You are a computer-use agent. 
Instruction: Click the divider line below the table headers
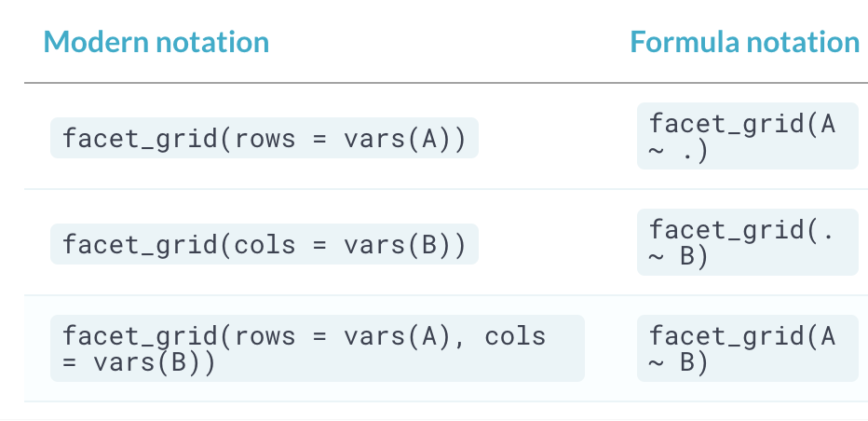tap(445, 83)
